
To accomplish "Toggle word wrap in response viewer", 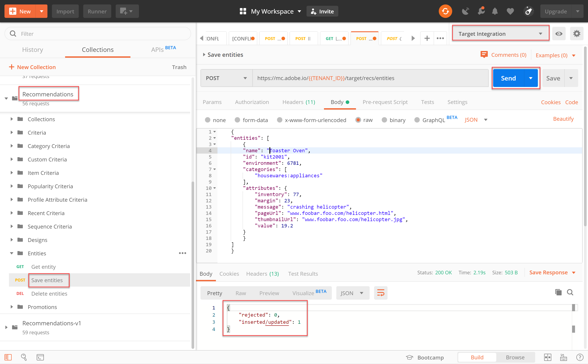I will pos(381,293).
